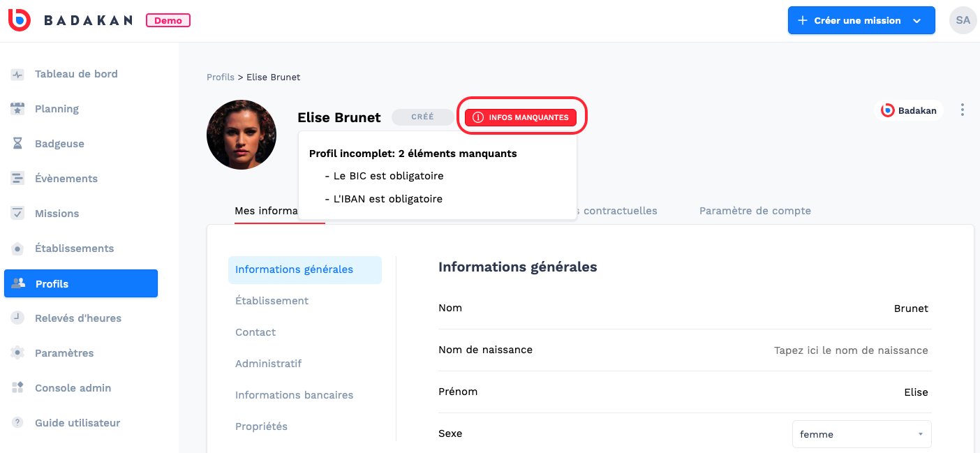980x453 pixels.
Task: Open Évènements via its sidebar icon
Action: tap(17, 179)
